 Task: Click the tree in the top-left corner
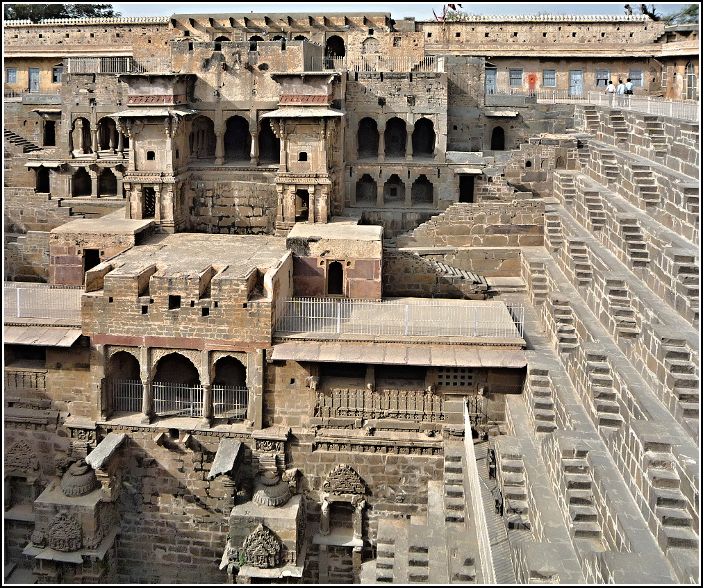pos(59,12)
